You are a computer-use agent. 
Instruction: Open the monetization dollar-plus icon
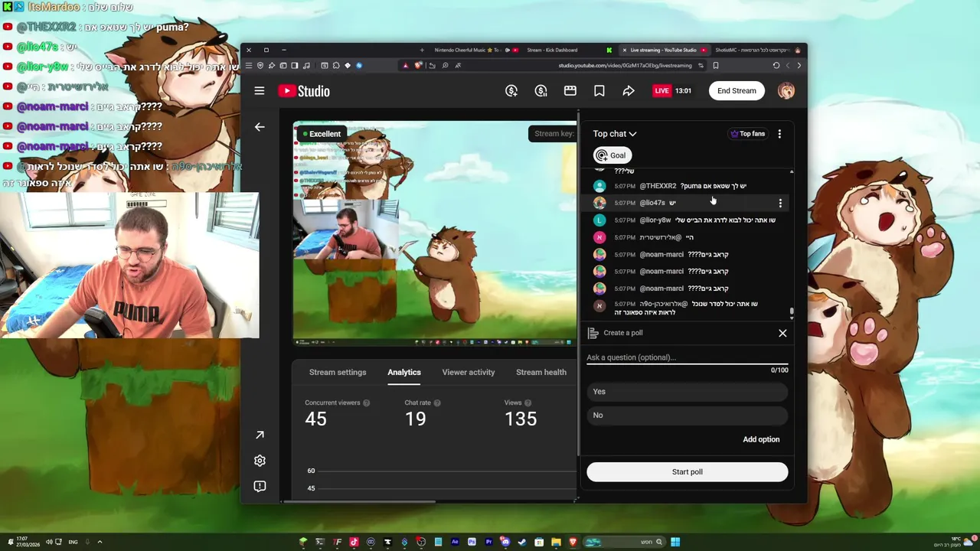pyautogui.click(x=511, y=91)
